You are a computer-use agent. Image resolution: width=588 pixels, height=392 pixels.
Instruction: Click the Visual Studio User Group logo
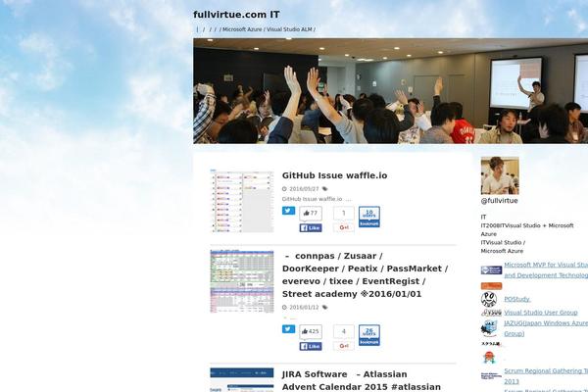(x=491, y=313)
